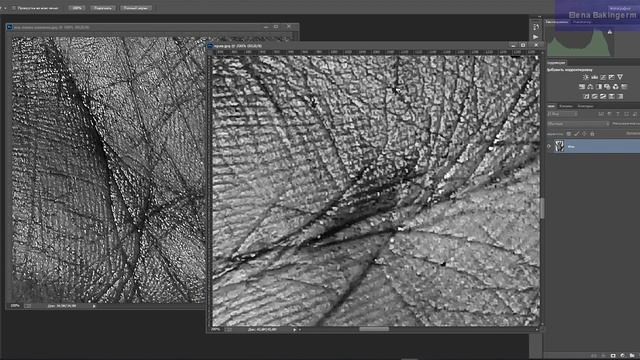Click the 100% zoom button in the options bar

[77, 8]
